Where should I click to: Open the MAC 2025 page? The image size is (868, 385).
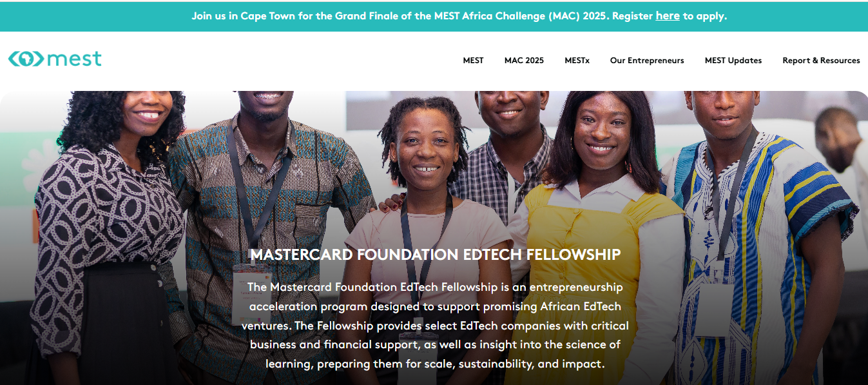pyautogui.click(x=523, y=60)
